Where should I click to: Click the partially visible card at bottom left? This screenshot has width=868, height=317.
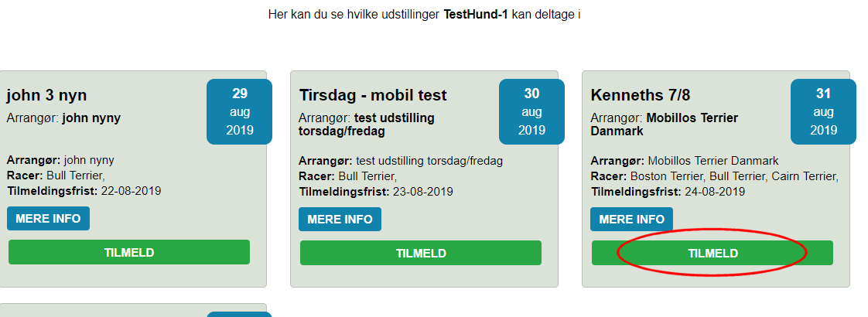[x=133, y=310]
